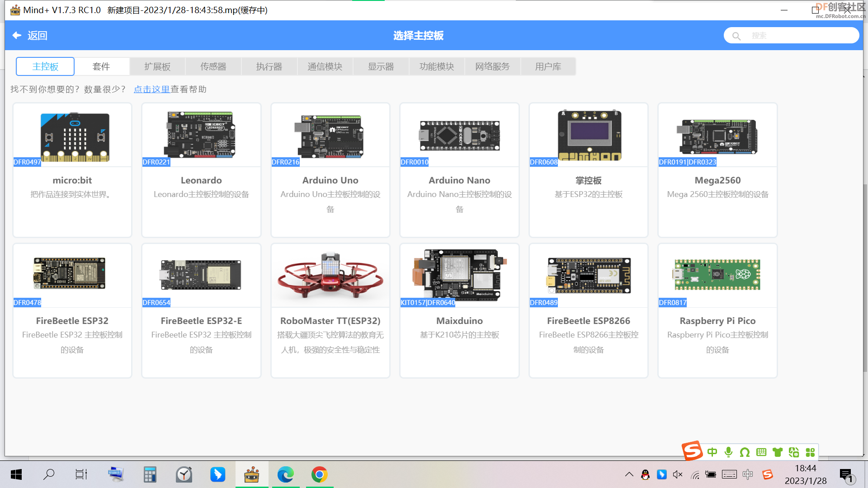Click the QQ penguin tray icon
868x488 pixels.
(x=645, y=474)
